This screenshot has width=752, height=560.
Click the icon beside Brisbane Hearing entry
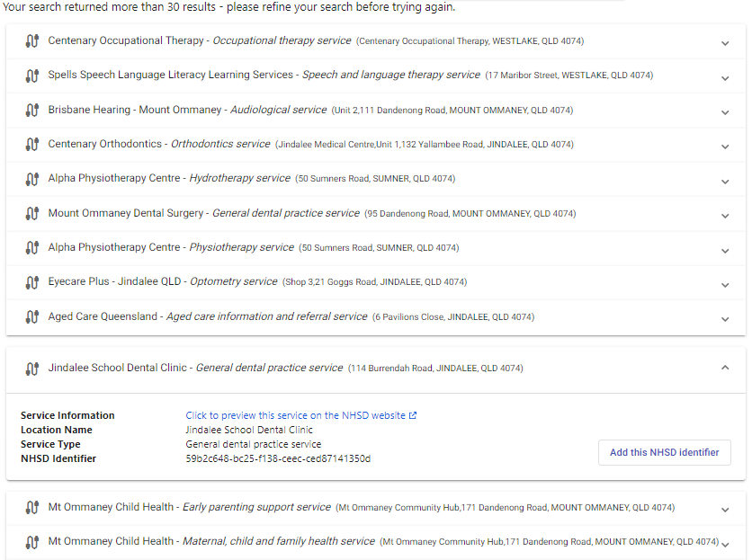[32, 110]
